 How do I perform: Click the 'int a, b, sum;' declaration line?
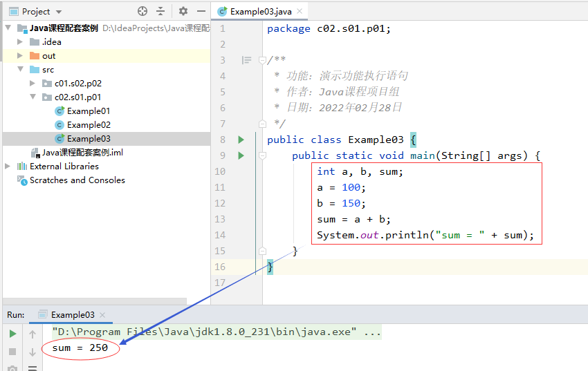tap(360, 171)
